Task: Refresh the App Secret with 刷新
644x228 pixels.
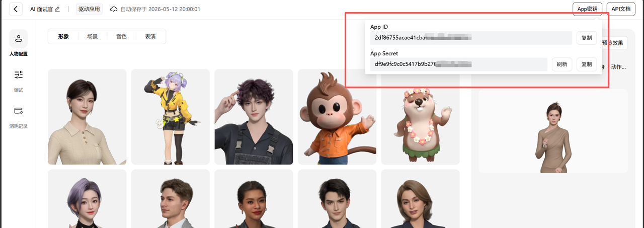Action: 562,64
